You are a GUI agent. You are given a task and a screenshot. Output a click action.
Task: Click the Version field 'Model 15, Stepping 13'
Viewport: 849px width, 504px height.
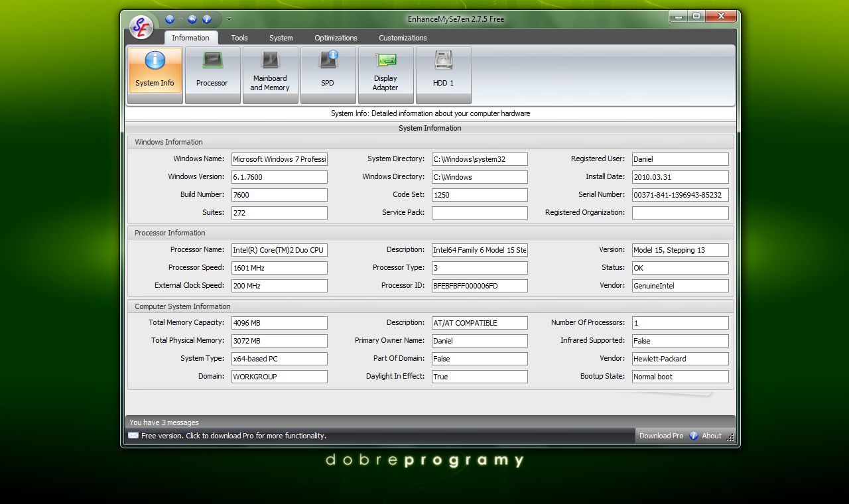click(680, 250)
